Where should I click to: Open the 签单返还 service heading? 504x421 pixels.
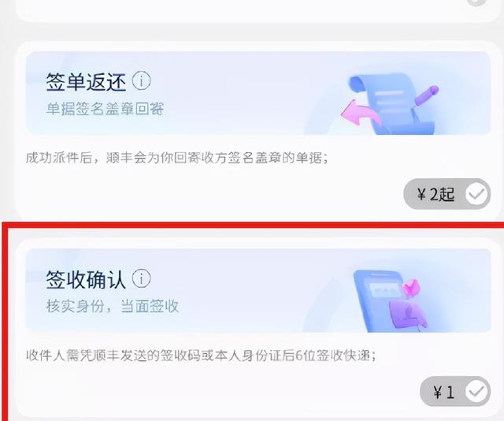(x=86, y=82)
